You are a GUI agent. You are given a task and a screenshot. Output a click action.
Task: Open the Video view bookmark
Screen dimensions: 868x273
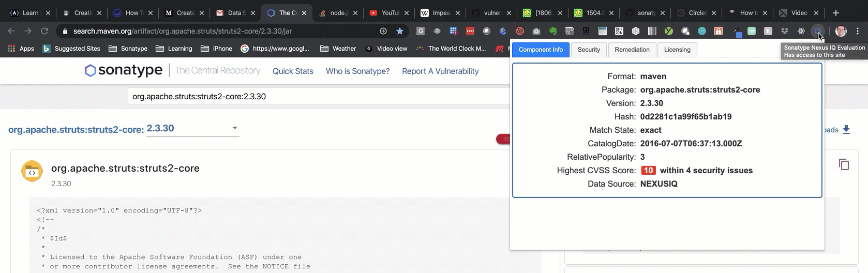click(x=386, y=49)
